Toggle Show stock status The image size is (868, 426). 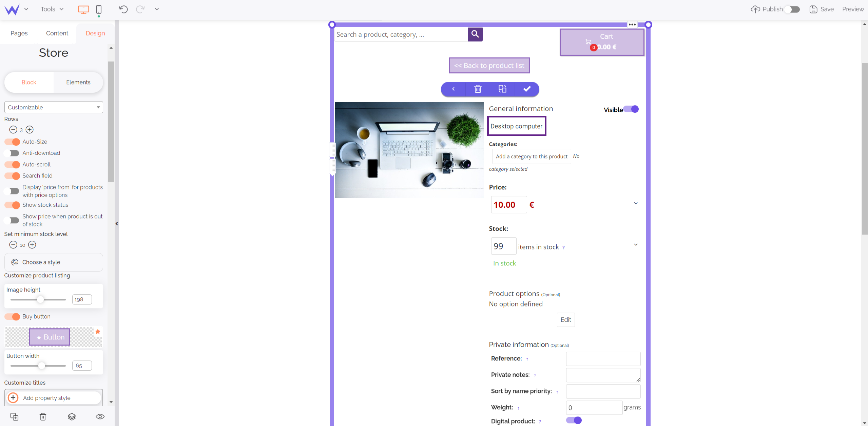click(12, 205)
